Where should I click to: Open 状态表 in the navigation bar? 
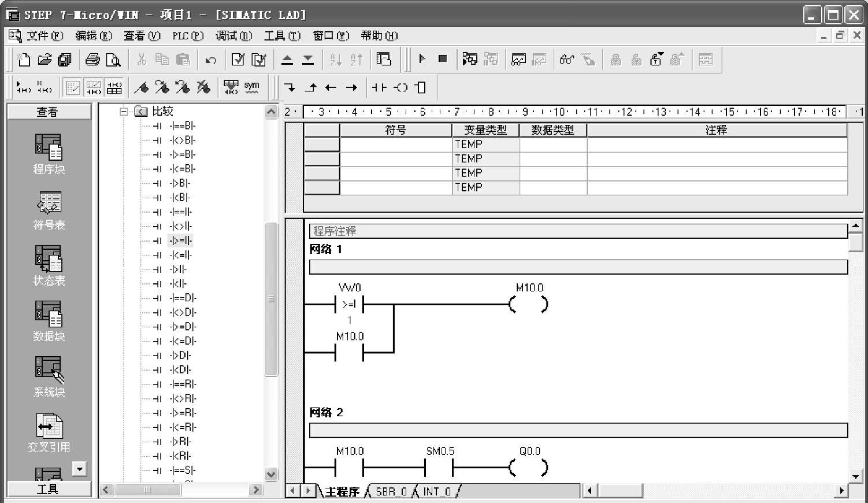[x=49, y=266]
